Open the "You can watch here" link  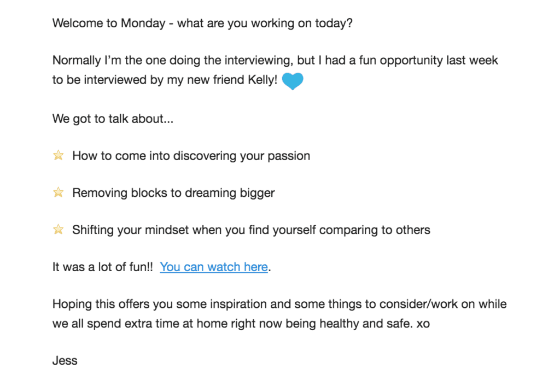214,267
